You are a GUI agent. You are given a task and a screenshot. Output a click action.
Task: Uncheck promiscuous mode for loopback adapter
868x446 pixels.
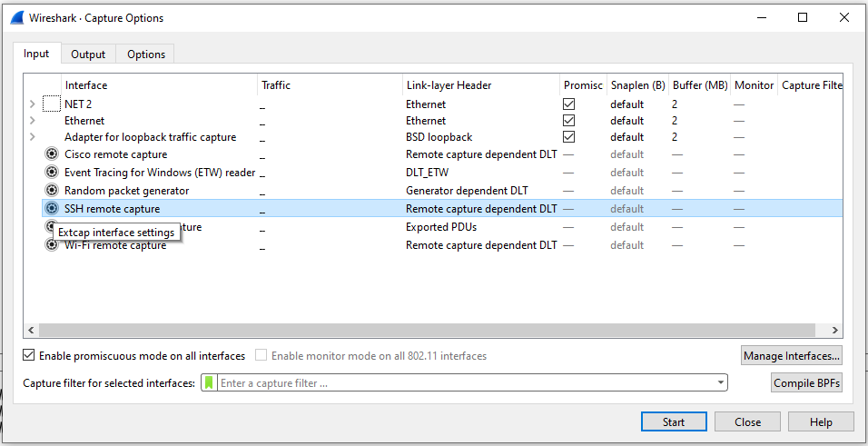click(569, 137)
